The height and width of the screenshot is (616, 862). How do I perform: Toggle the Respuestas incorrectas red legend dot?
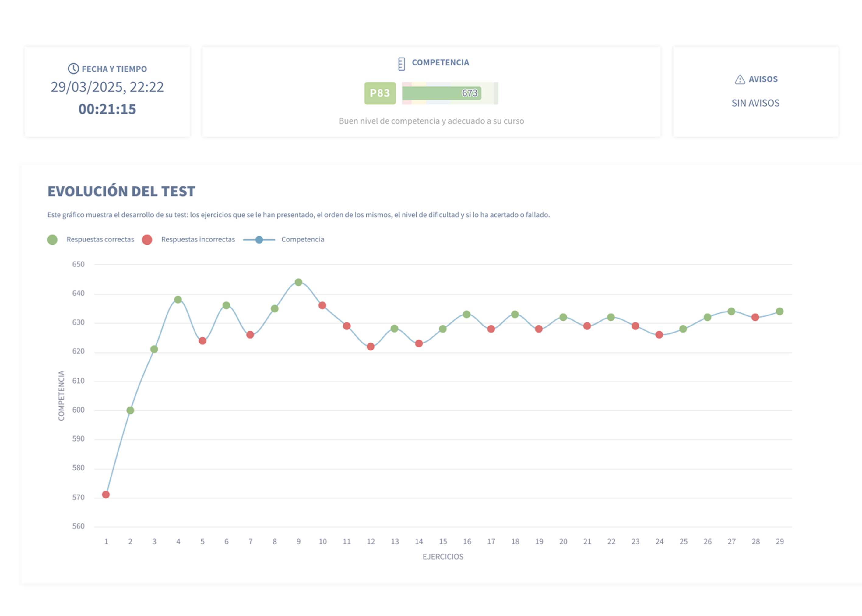click(147, 240)
